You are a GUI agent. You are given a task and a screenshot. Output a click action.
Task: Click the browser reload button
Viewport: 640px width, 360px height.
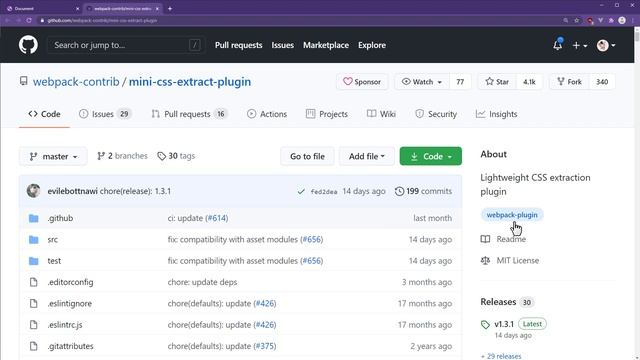coord(29,20)
